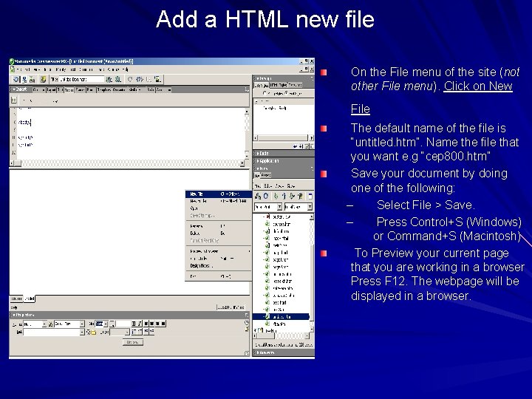Screen dimensions: 532x399
Task: Click the Refresh icon in Site panel
Action: [x=266, y=196]
